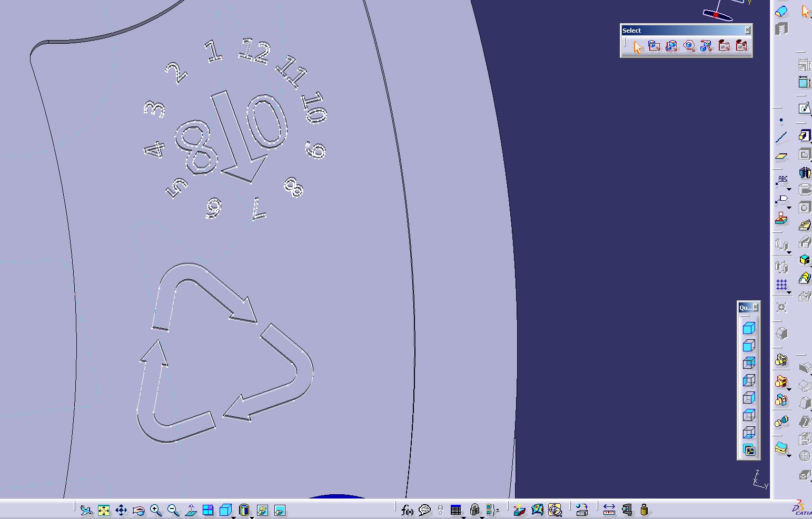
Task: Select top solid-cube icon in Quick view toolbar
Action: 749,329
